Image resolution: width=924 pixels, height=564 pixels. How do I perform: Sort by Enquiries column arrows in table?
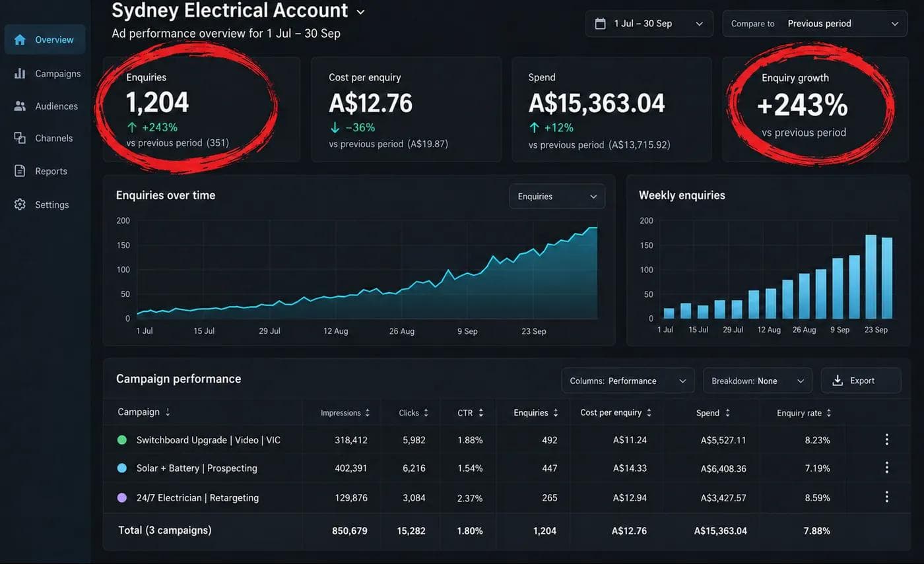556,413
